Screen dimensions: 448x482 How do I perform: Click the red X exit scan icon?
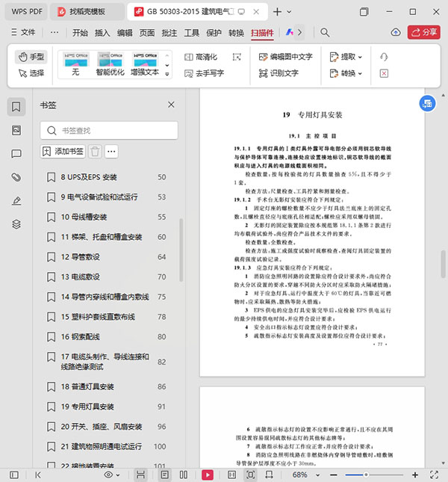(384, 73)
